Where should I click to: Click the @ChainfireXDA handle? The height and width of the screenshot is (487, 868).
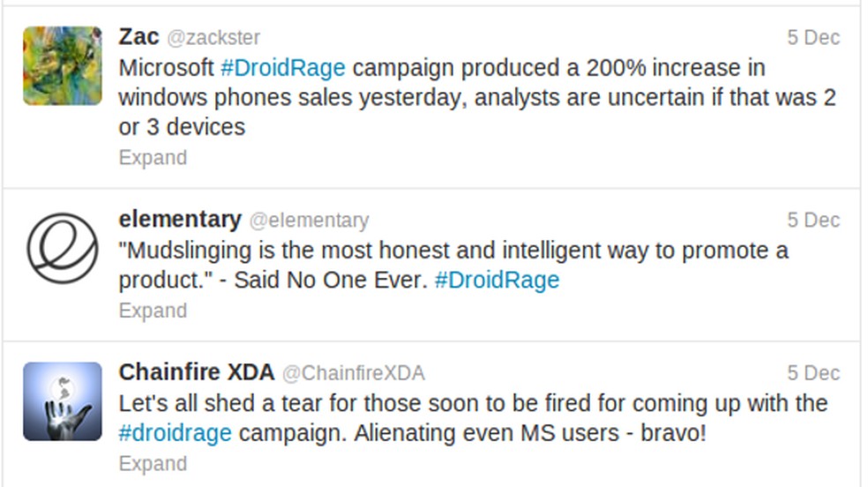pos(353,373)
